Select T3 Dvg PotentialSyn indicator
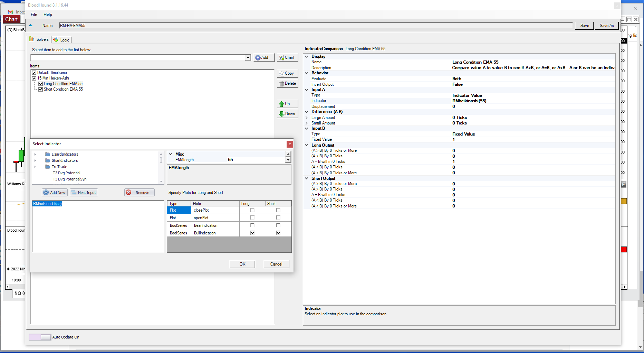Image resolution: width=644 pixels, height=353 pixels. tap(69, 179)
